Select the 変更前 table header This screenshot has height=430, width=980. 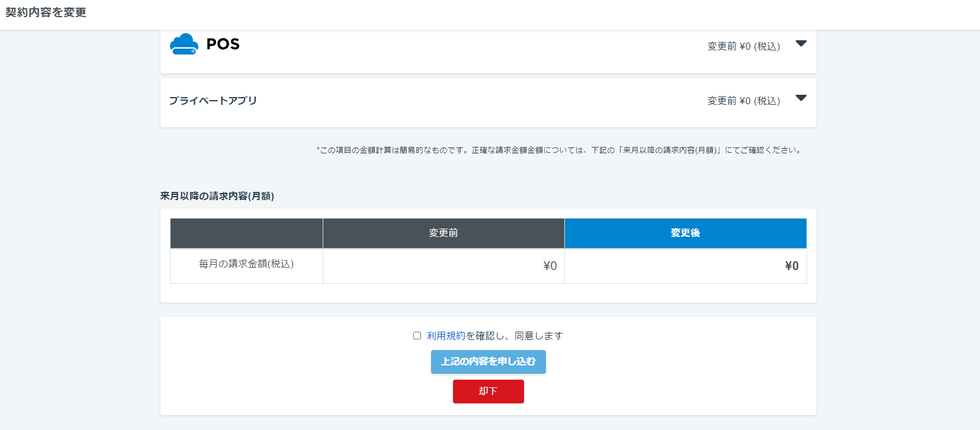tap(444, 233)
